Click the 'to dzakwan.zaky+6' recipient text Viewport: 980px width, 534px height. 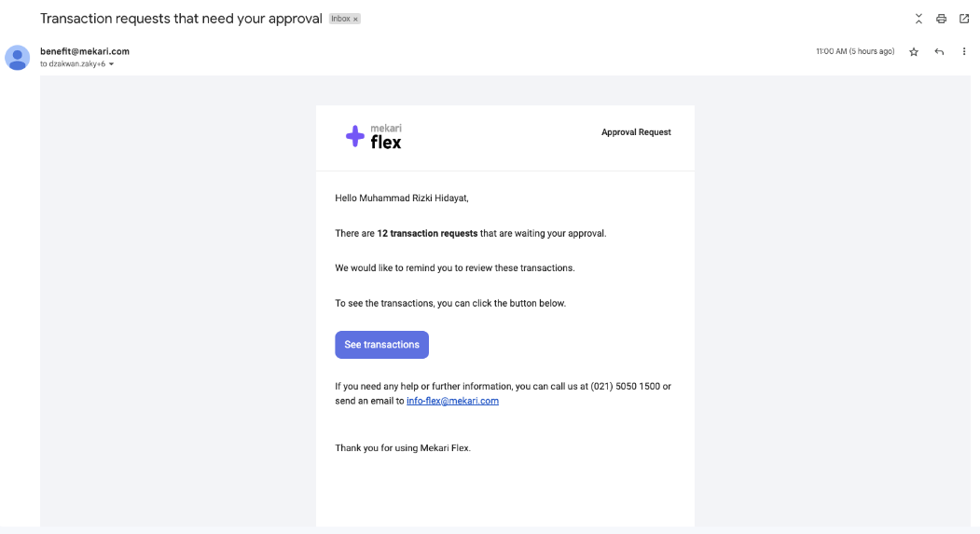[x=73, y=63]
